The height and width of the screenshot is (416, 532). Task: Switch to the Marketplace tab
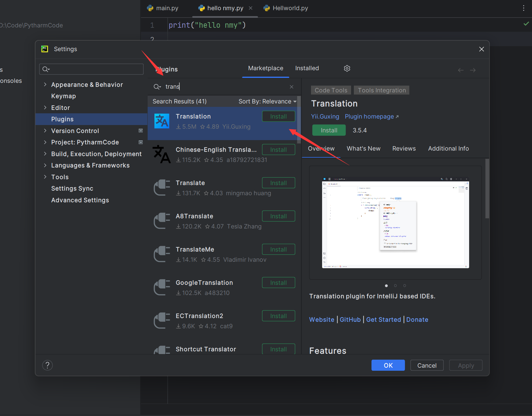coord(266,68)
